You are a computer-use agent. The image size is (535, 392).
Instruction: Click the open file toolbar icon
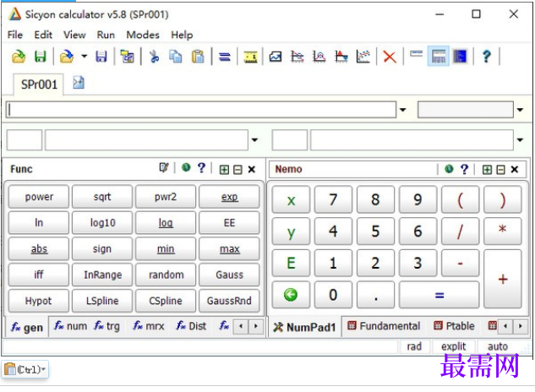[x=19, y=57]
